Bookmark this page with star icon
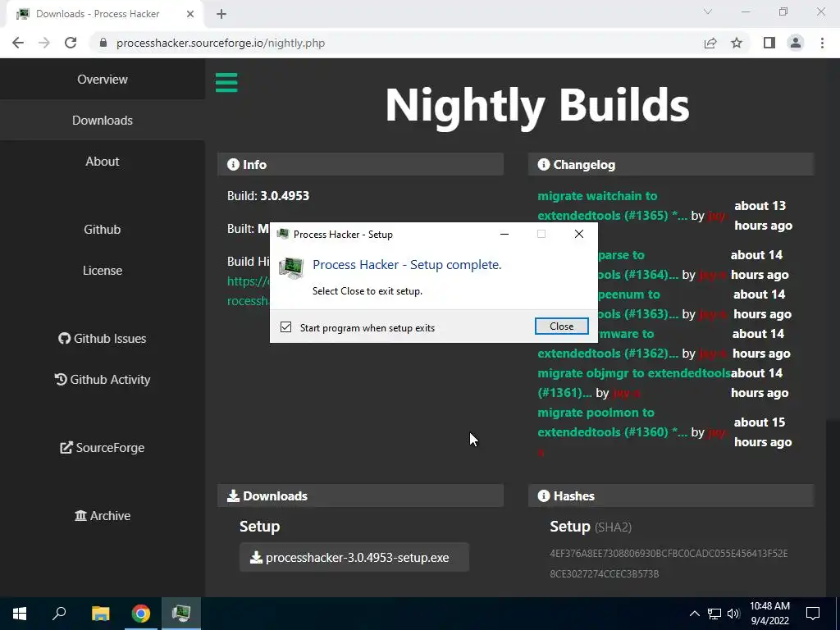Image resolution: width=840 pixels, height=630 pixels. coord(737,43)
